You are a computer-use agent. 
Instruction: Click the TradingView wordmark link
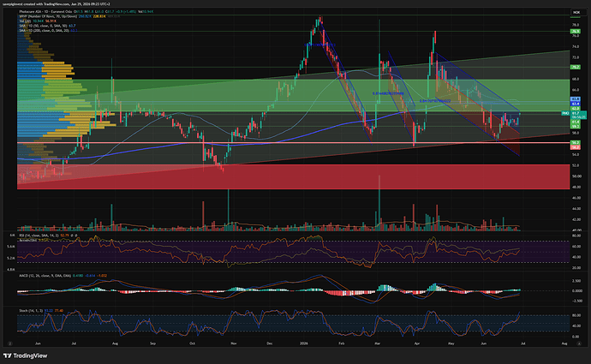pos(30,355)
